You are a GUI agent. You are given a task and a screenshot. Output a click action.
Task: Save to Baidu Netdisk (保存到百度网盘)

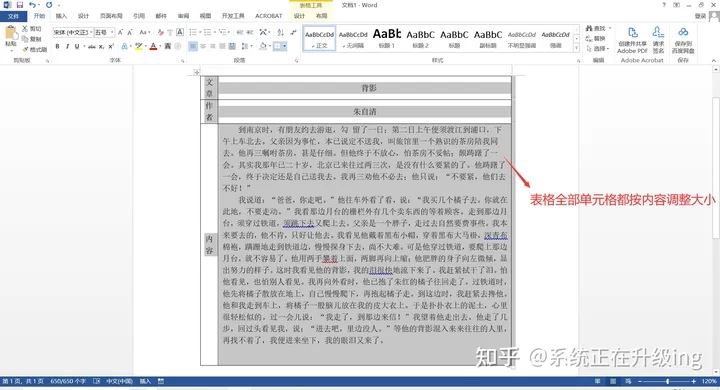pos(683,40)
